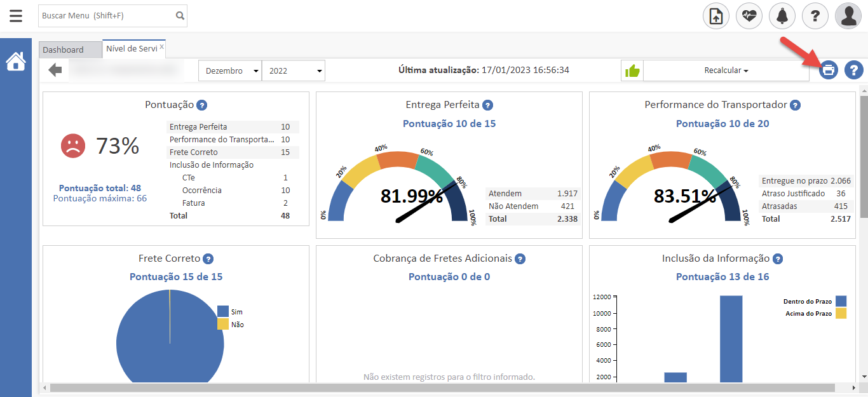This screenshot has height=397, width=868.
Task: Open the user profile avatar
Action: (x=848, y=16)
